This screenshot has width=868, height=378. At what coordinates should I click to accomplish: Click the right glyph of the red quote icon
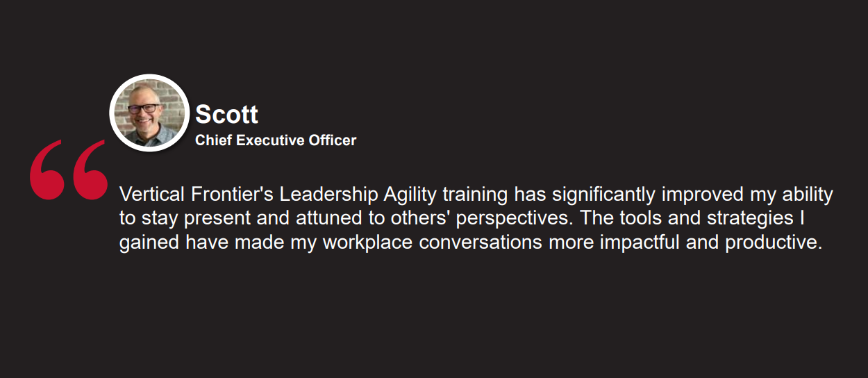(90, 172)
